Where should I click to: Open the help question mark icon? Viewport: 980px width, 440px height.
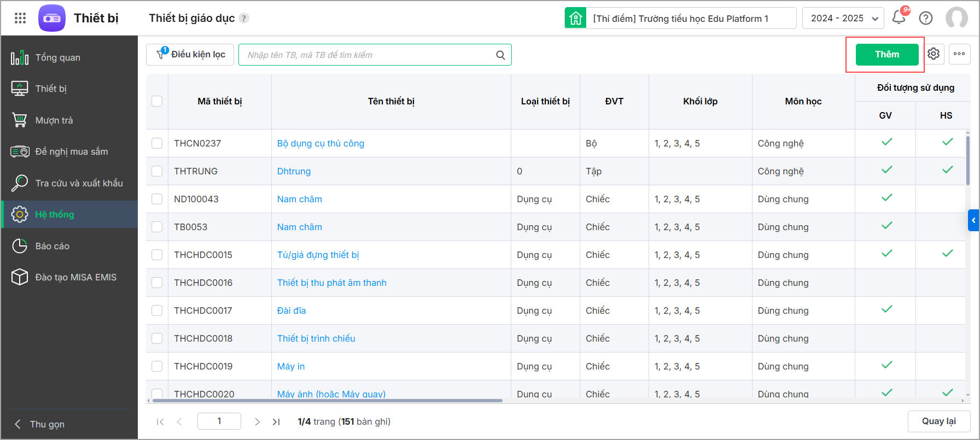926,18
